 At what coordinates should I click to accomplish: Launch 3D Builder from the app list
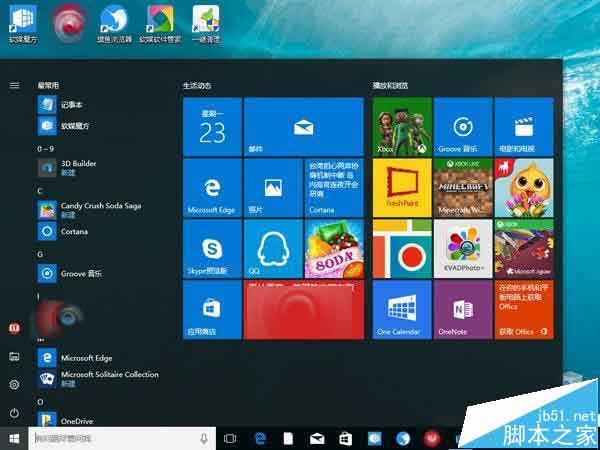pos(67,168)
